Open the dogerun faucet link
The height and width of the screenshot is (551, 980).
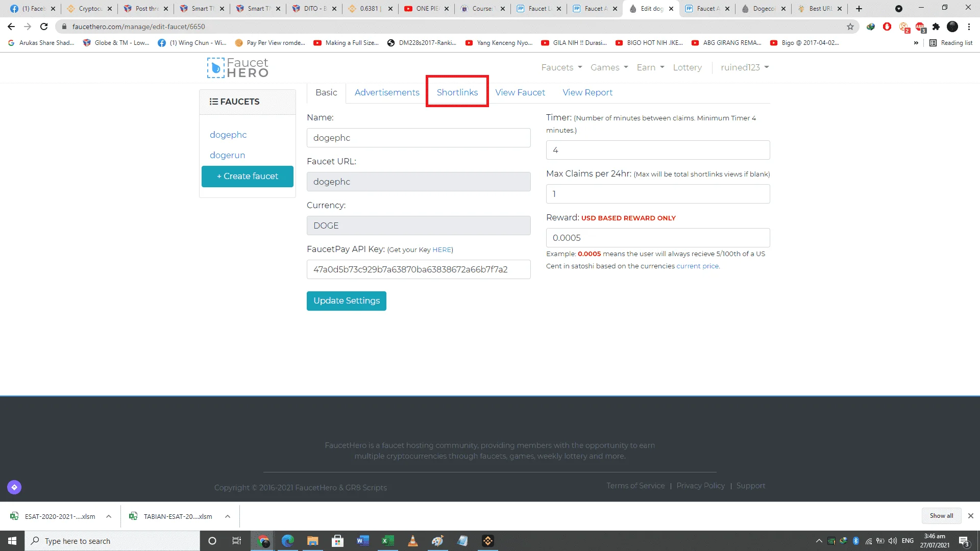[227, 155]
